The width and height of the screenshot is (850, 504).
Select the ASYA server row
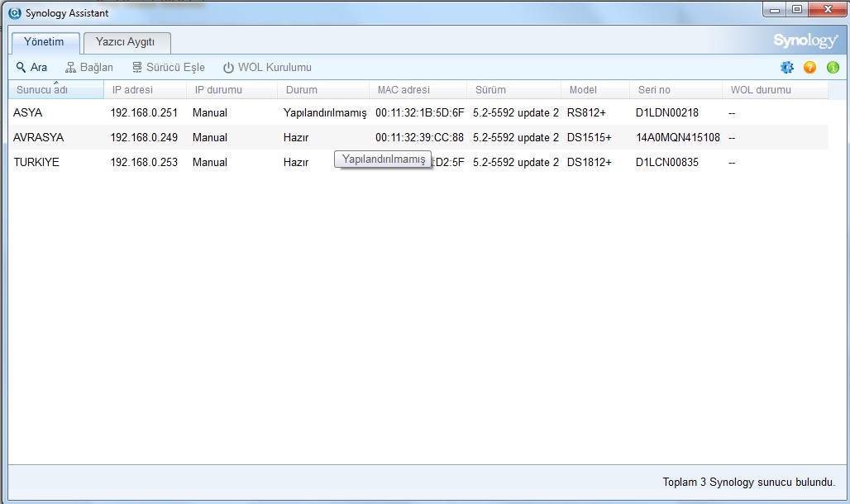[28, 112]
